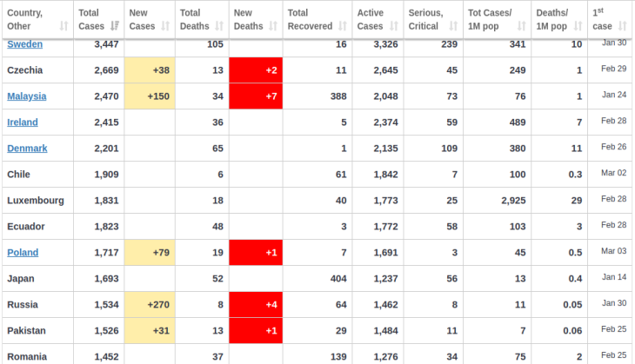Click Russia's 0.05 deaths per million value
The width and height of the screenshot is (635, 364).
(572, 305)
